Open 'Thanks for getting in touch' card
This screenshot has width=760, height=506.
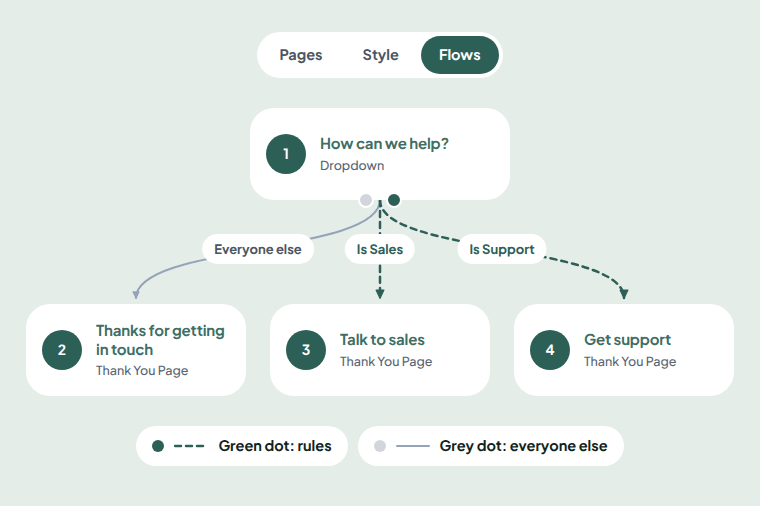(x=136, y=350)
